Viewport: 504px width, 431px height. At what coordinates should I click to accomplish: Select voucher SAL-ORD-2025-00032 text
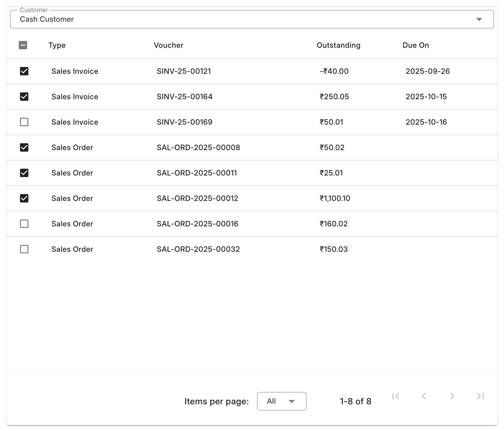[198, 249]
